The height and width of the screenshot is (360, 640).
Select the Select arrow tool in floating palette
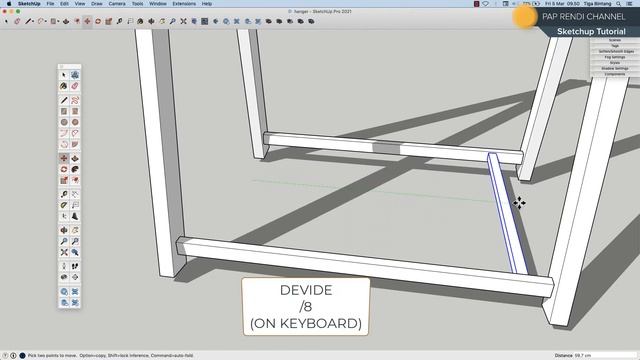click(64, 75)
